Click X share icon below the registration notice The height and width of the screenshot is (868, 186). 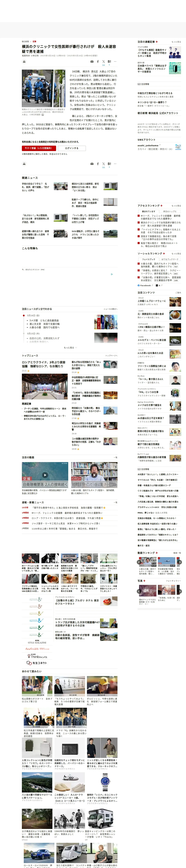pos(104,164)
